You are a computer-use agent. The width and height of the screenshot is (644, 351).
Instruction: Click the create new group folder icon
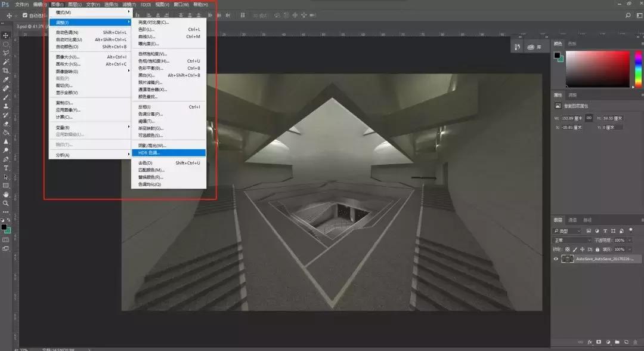[x=617, y=342]
